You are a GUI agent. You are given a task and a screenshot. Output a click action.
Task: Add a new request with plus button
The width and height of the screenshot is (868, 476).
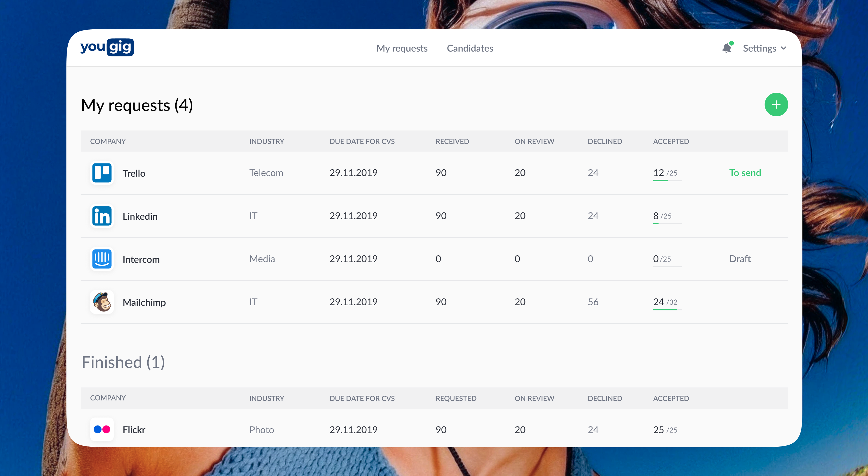(x=776, y=104)
